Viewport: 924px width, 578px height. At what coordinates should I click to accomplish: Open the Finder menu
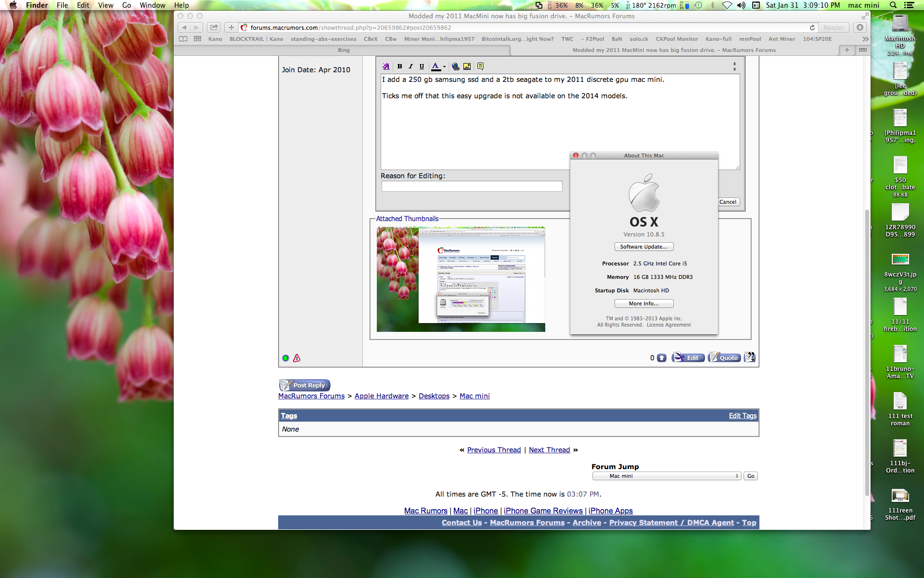37,5
